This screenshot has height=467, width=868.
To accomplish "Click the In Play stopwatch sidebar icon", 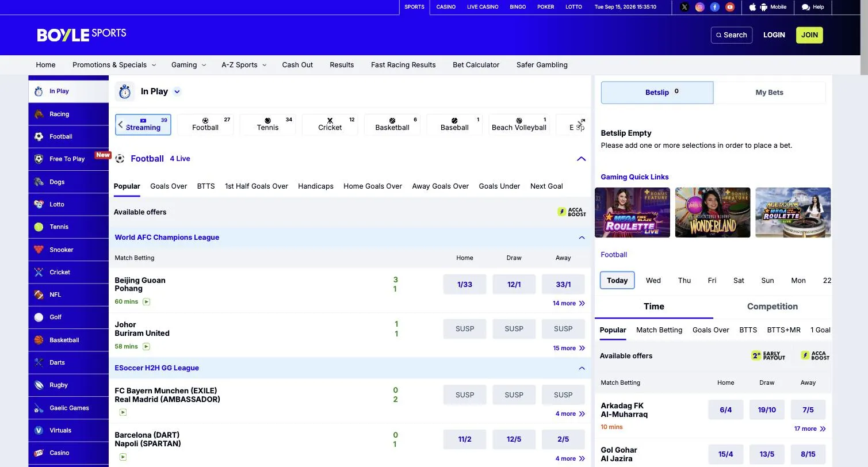I will (39, 91).
